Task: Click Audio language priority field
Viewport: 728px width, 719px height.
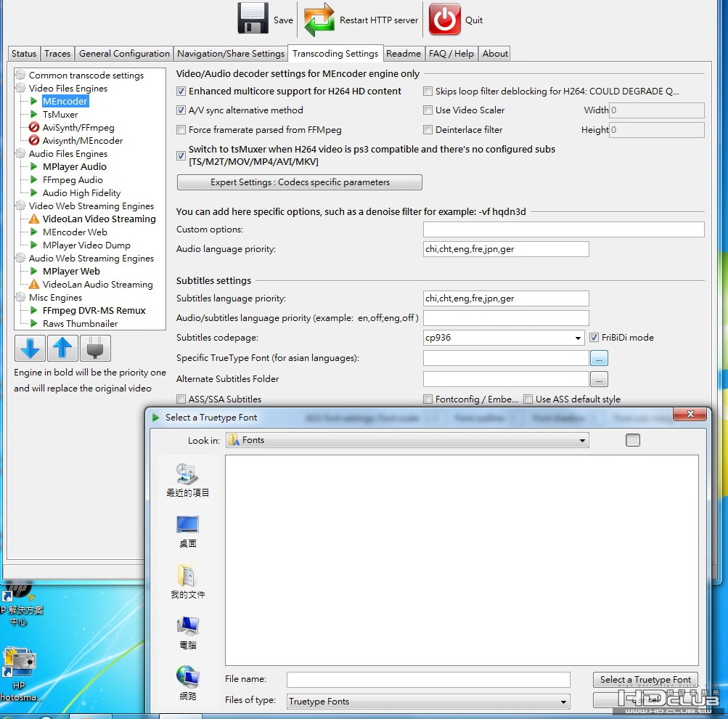Action: pos(506,249)
